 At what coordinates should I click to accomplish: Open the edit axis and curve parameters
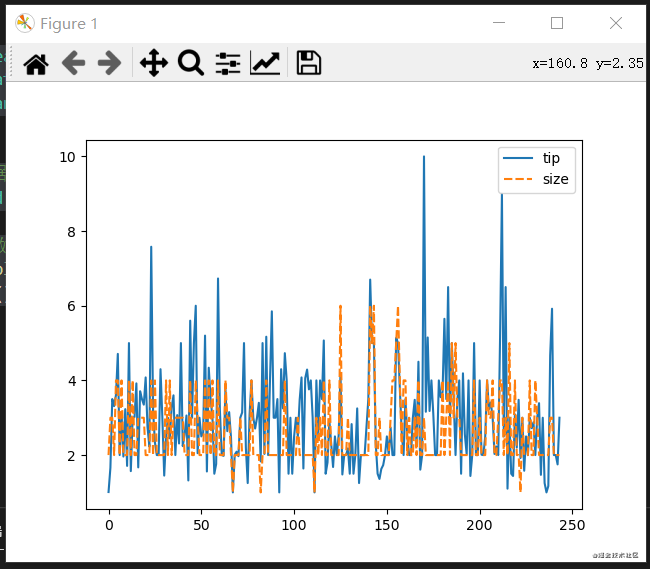(265, 64)
